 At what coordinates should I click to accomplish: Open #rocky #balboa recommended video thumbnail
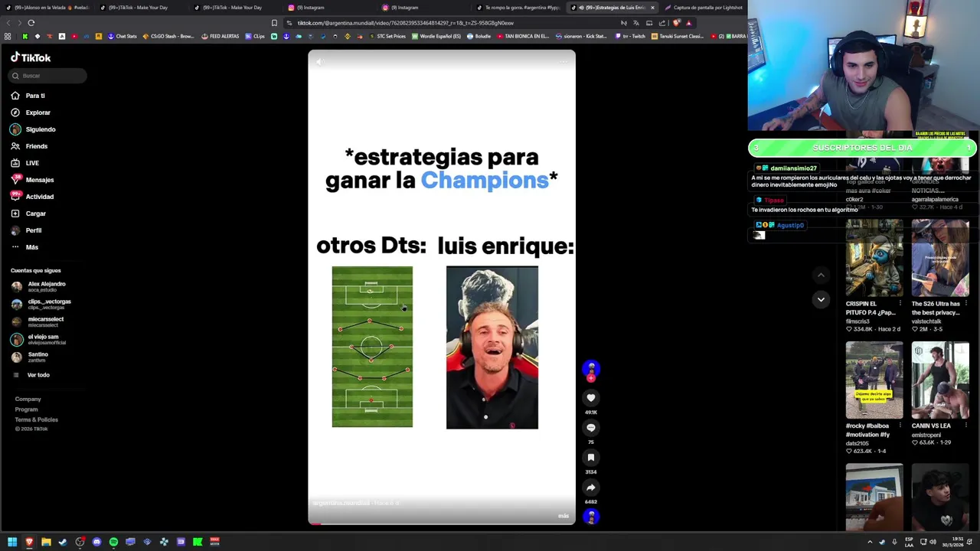click(x=874, y=380)
